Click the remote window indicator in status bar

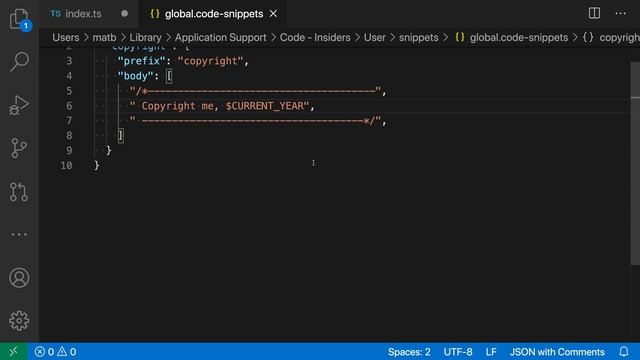point(13,351)
